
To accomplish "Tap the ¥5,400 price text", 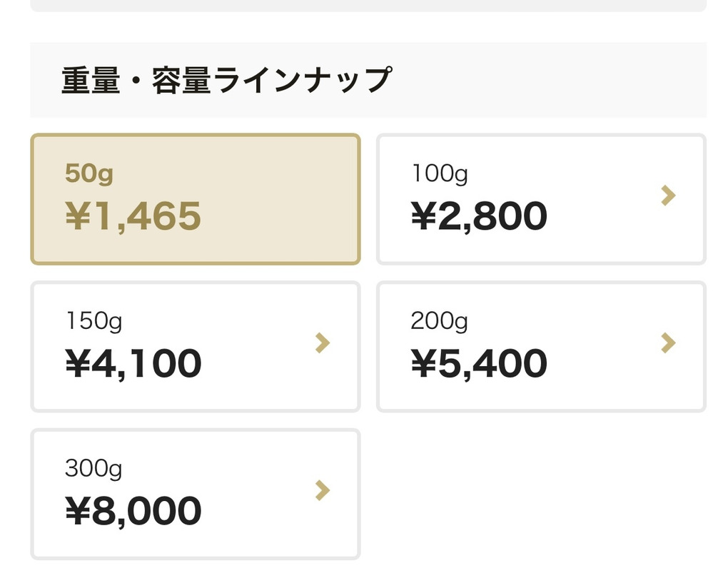I will pos(479,364).
